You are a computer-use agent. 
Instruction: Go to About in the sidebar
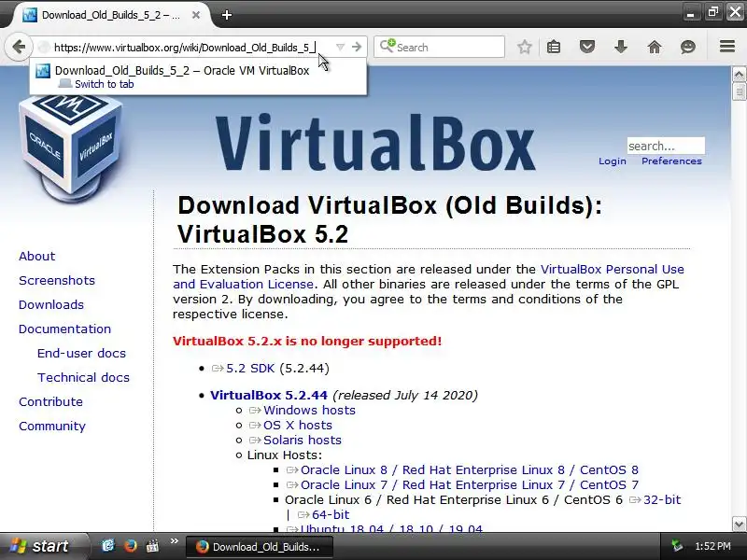[x=36, y=256]
